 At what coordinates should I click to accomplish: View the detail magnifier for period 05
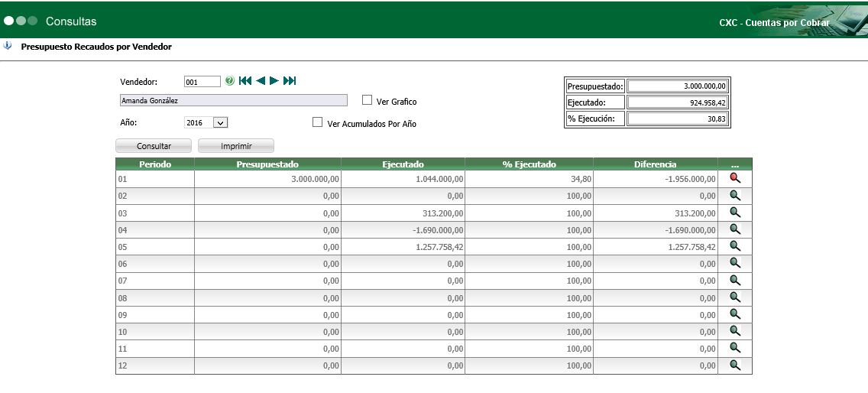pos(735,245)
